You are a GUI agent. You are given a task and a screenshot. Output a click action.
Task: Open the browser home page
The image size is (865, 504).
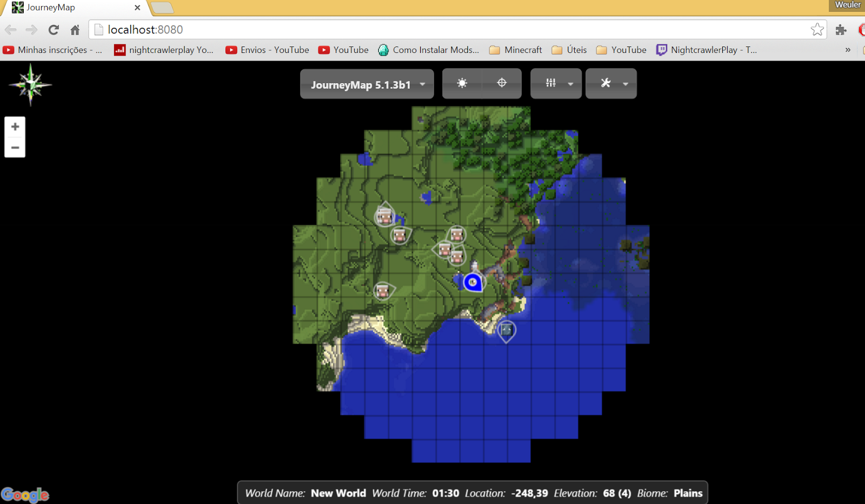[75, 30]
